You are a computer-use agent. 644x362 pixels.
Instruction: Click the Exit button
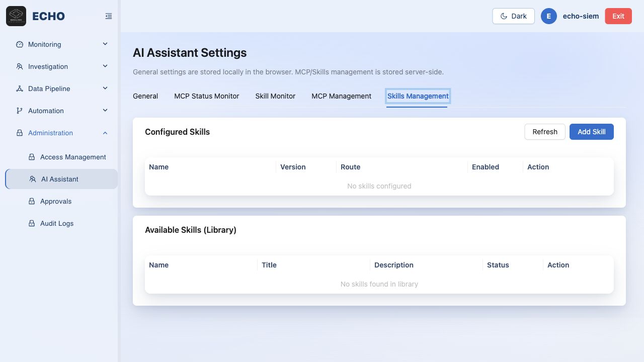click(x=618, y=16)
